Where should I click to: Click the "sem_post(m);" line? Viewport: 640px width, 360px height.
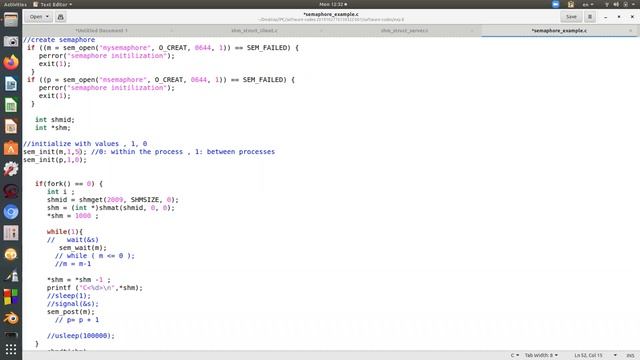coord(71,312)
